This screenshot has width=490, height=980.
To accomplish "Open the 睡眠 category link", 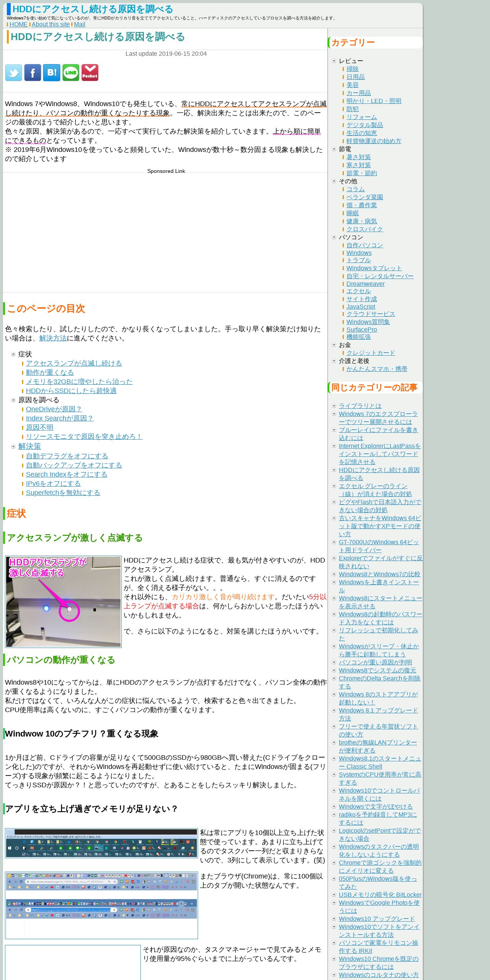I will coord(353,213).
